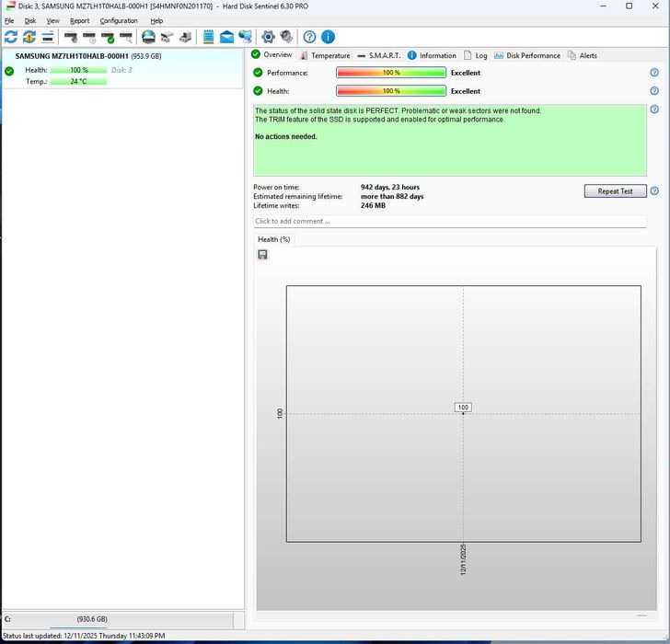Click 'Excellent' label next to Performance

(x=466, y=73)
